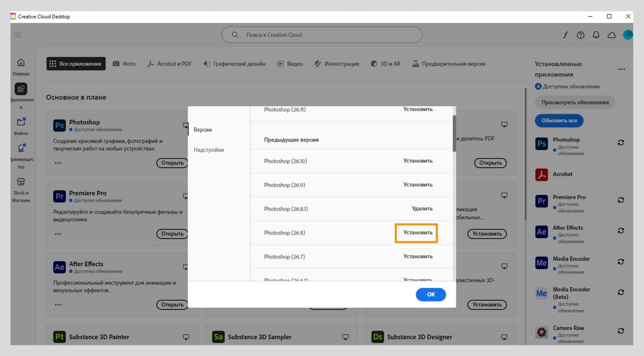Install Photoshop (26.7)
The height and width of the screenshot is (356, 644).
pyautogui.click(x=418, y=256)
